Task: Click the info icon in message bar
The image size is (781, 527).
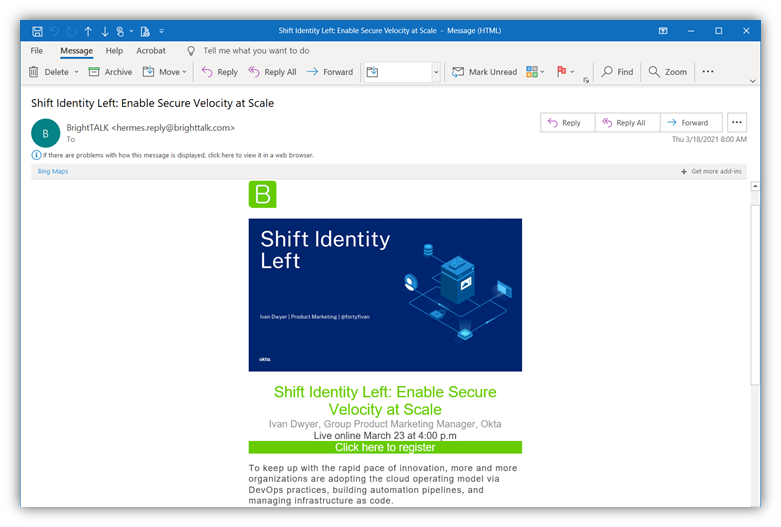Action: tap(36, 155)
